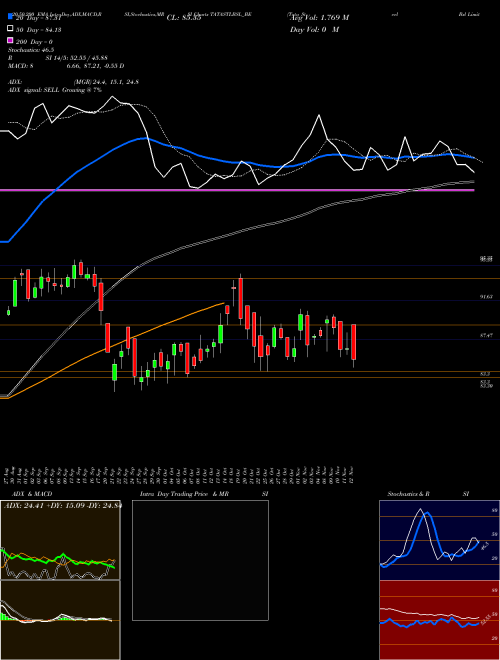Click the blue Stochastics chart thumbnail

tap(439, 540)
